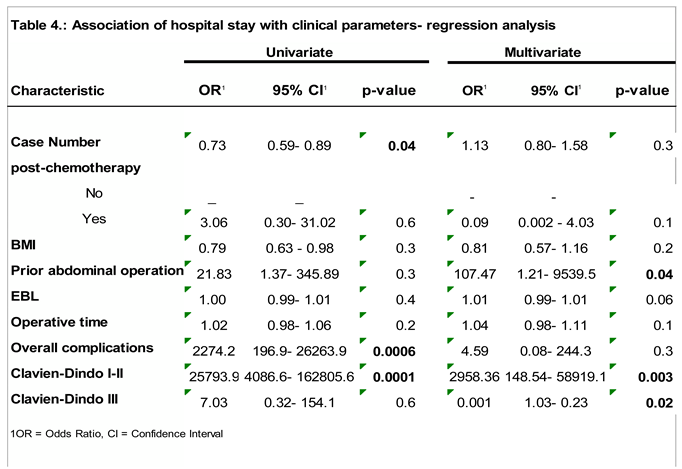This screenshot has height=469, width=682.
Task: Select the Univariate column group header
Action: point(298,50)
